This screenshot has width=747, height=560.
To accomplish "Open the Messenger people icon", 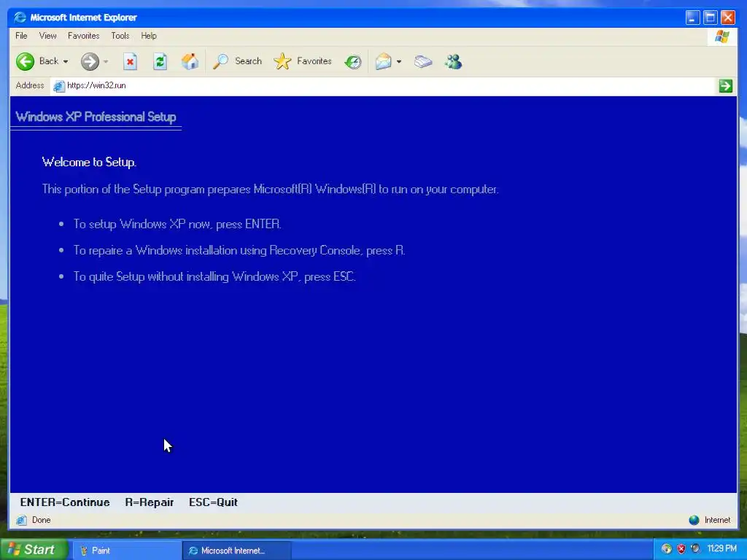I will (453, 61).
